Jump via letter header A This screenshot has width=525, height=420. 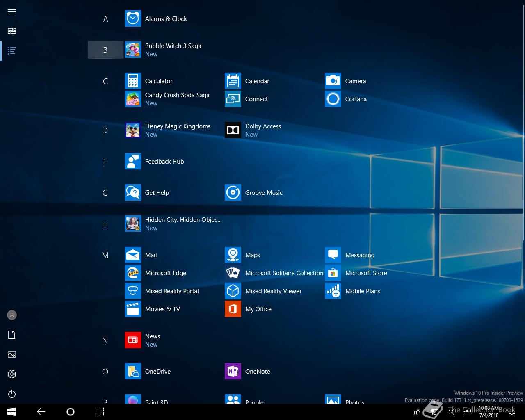[x=105, y=19]
